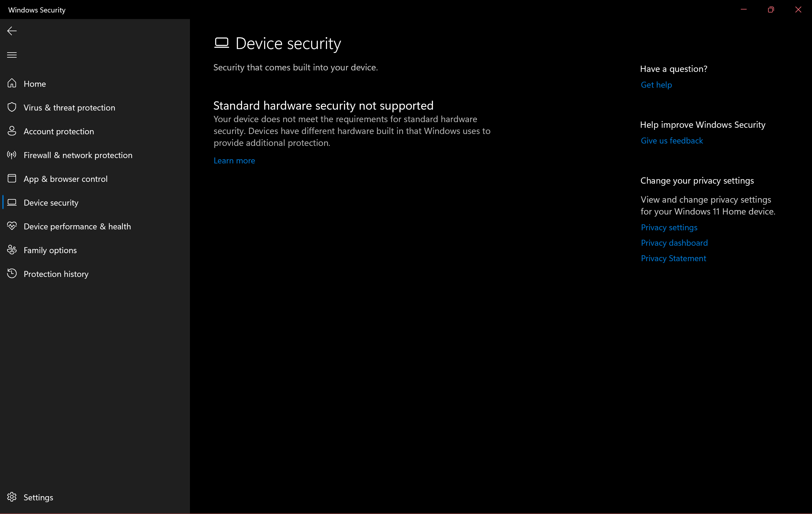This screenshot has height=514, width=812.
Task: Select the Virus & threat protection shield icon
Action: 12,107
